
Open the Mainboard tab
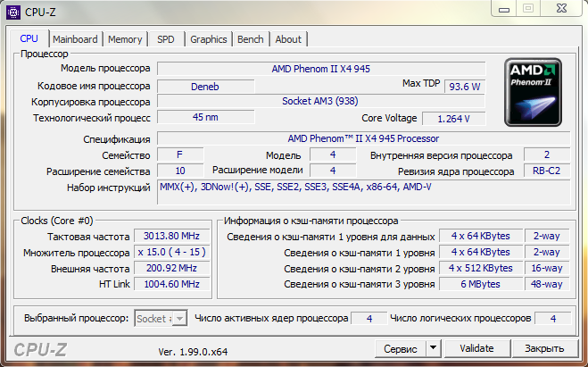tap(75, 39)
